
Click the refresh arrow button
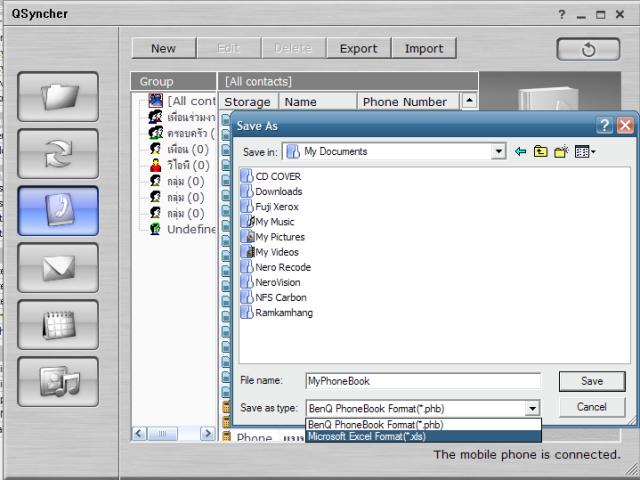pyautogui.click(x=588, y=48)
